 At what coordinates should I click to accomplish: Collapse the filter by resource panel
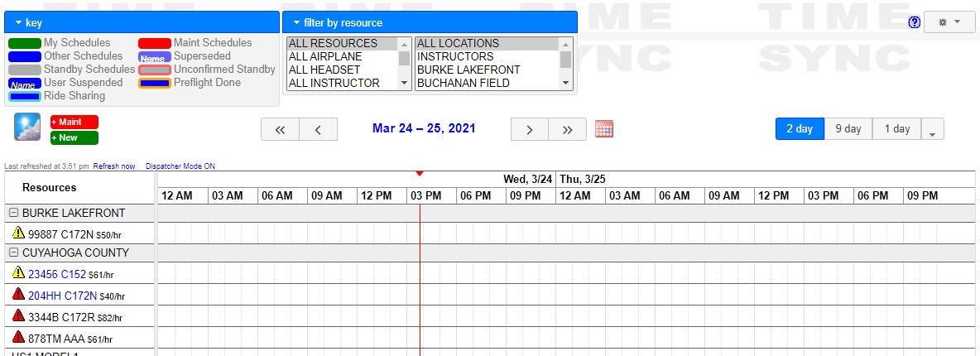[430, 22]
